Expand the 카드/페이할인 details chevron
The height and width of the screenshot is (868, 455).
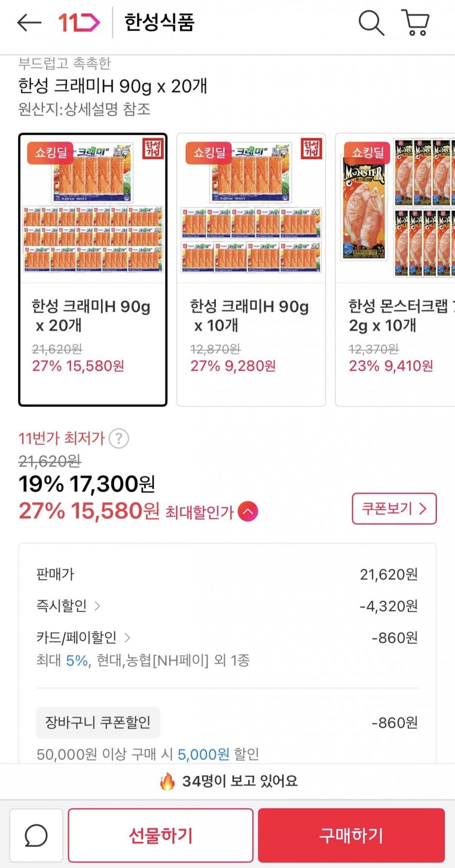click(127, 637)
